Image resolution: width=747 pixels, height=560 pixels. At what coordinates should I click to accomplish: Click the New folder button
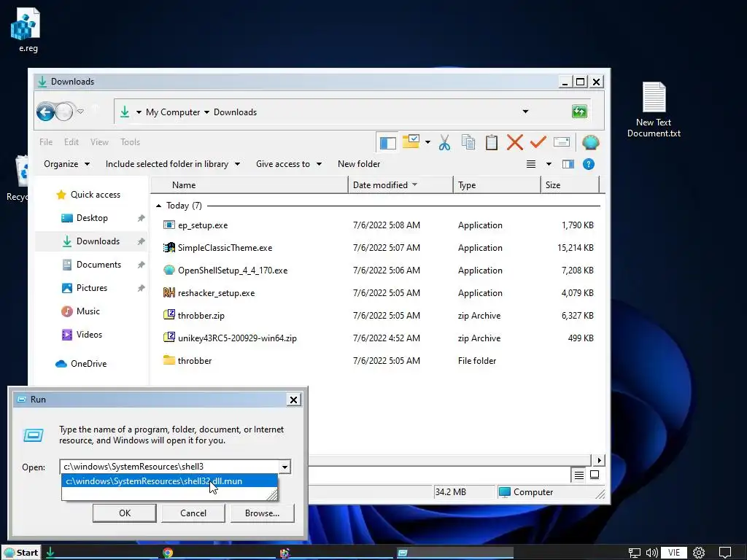(x=359, y=164)
